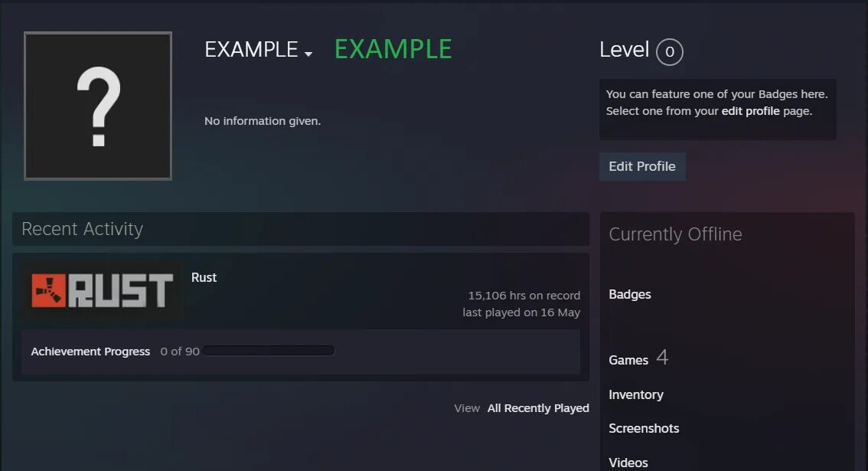This screenshot has height=471, width=868.
Task: Open the Inventory page
Action: coord(636,394)
